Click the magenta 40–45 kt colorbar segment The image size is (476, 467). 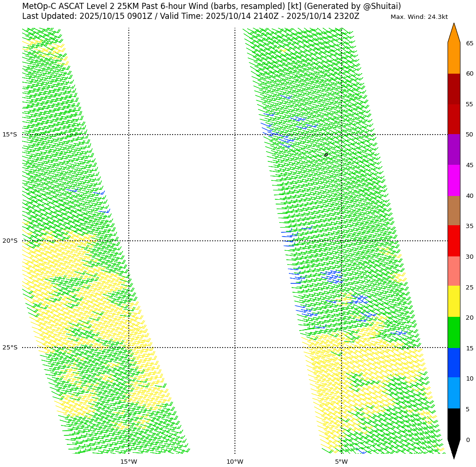coord(453,180)
